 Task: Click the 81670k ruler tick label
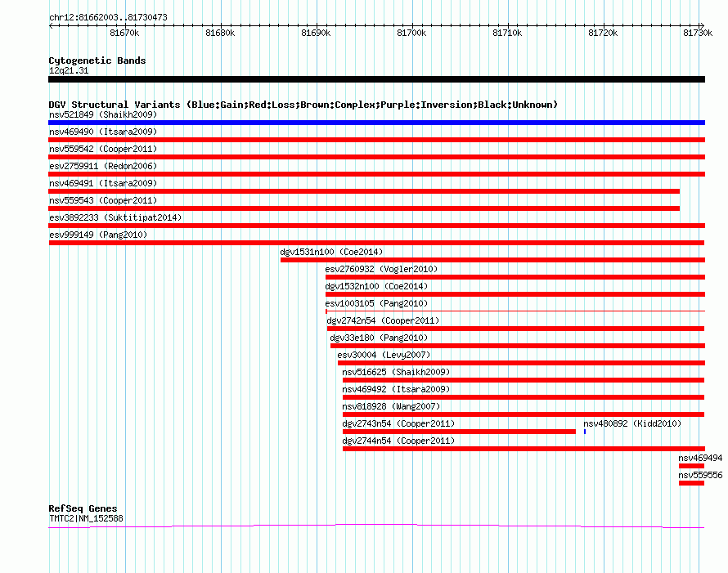pyautogui.click(x=124, y=33)
